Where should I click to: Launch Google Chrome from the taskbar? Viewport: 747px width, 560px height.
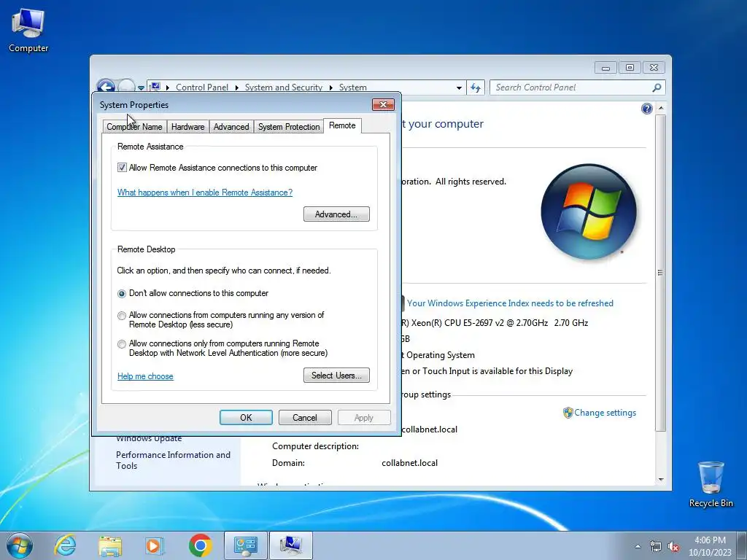tap(200, 545)
